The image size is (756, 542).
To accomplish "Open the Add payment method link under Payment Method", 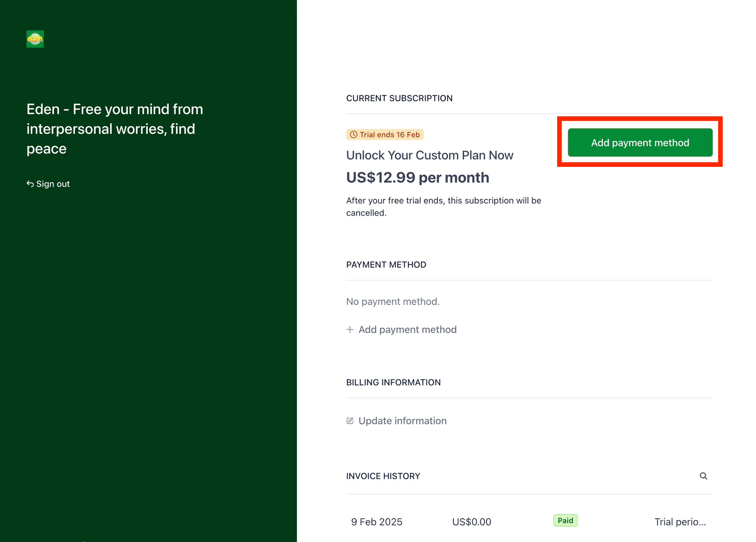I will click(x=407, y=329).
